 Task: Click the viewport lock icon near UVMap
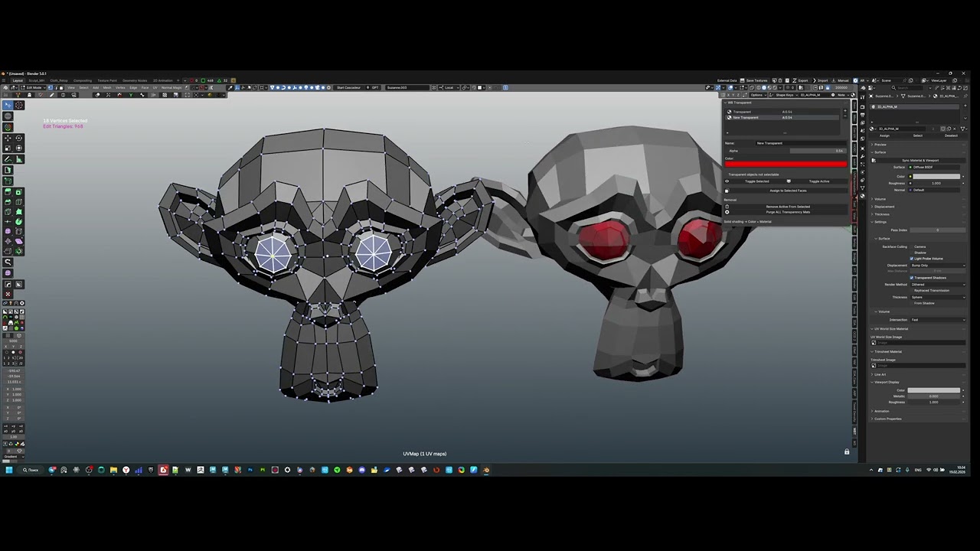tap(847, 452)
